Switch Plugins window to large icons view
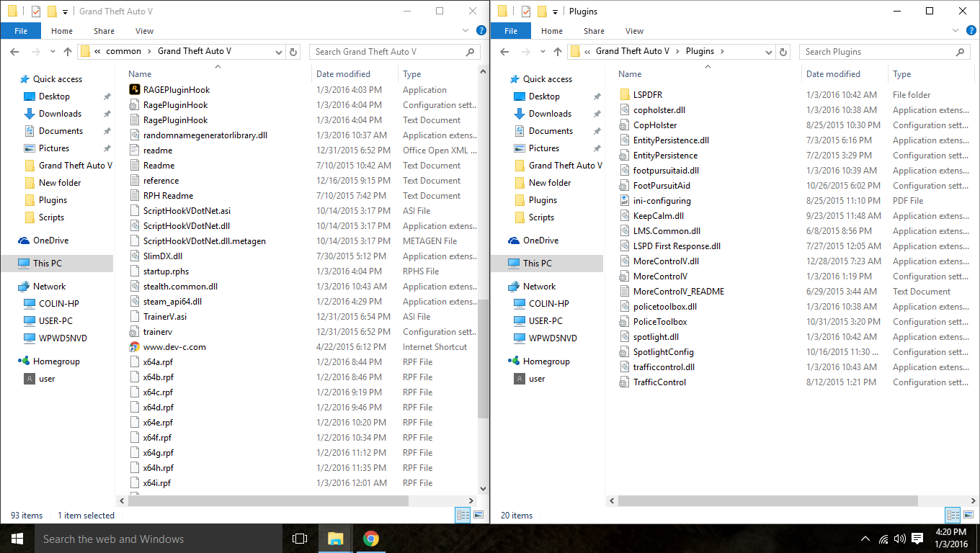980x553 pixels. [x=967, y=515]
